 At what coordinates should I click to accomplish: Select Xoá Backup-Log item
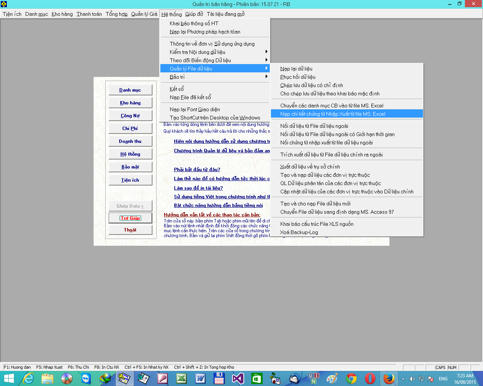point(347,232)
